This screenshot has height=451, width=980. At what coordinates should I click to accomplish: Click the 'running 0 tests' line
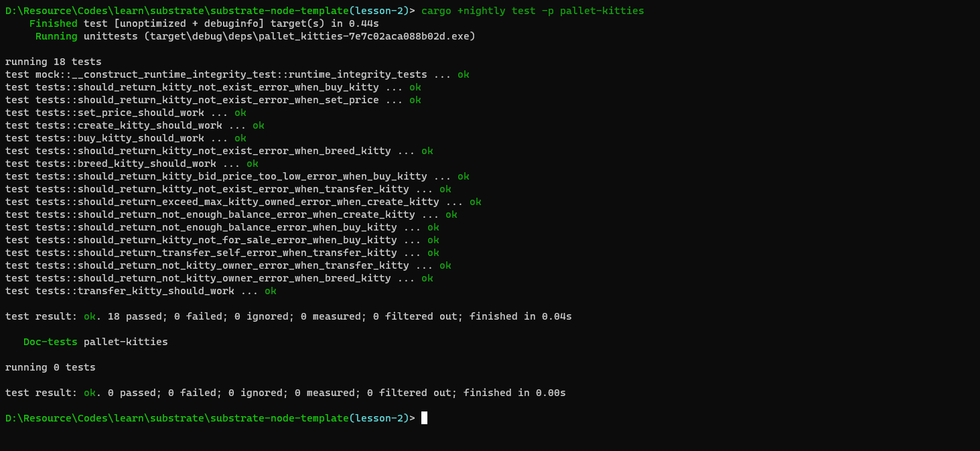point(50,367)
